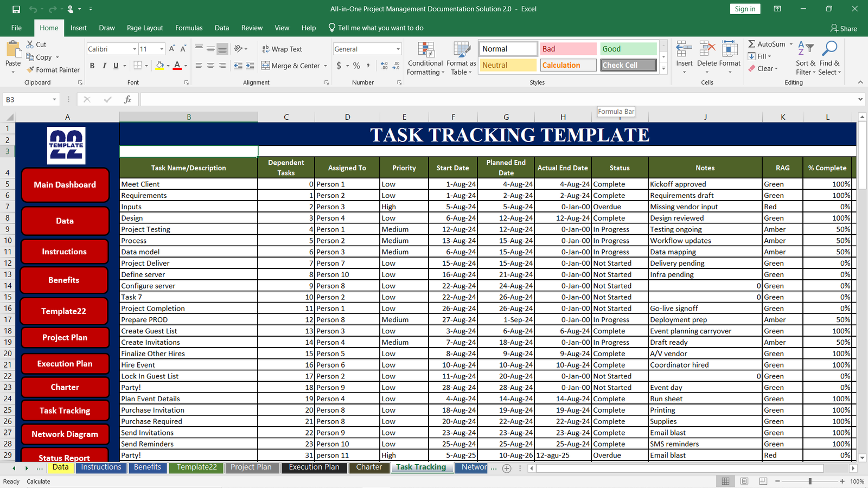Open the AutoSum dropdown arrow
Screen dimensions: 868x488
coord(791,44)
